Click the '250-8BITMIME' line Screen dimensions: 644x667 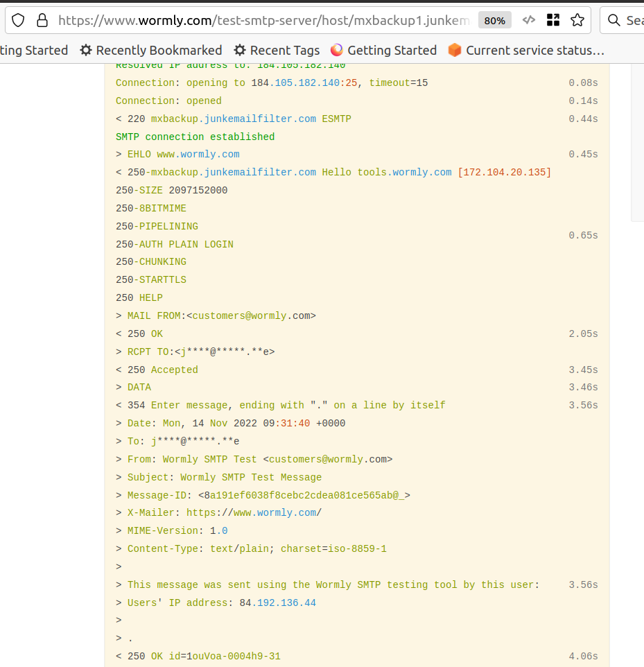[x=151, y=209]
